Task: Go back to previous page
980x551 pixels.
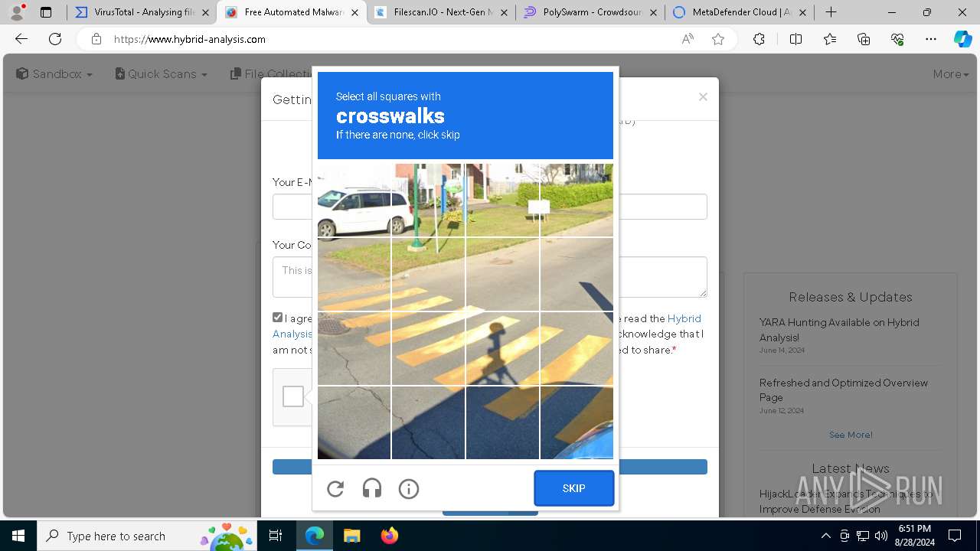Action: tap(21, 39)
